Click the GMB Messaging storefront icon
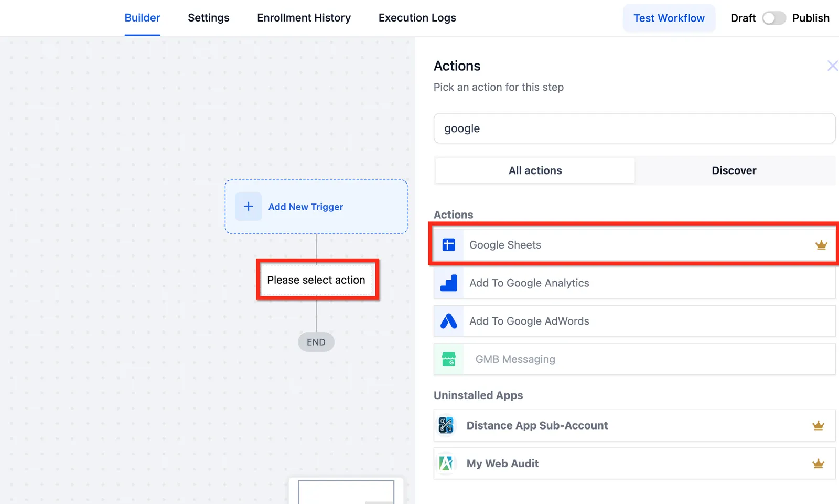The image size is (839, 504). pyautogui.click(x=449, y=359)
